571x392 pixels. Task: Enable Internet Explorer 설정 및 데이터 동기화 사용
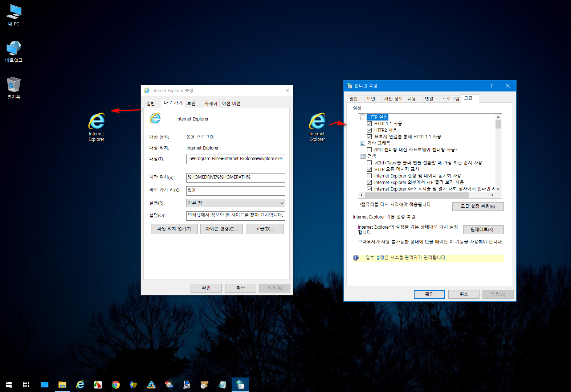369,176
